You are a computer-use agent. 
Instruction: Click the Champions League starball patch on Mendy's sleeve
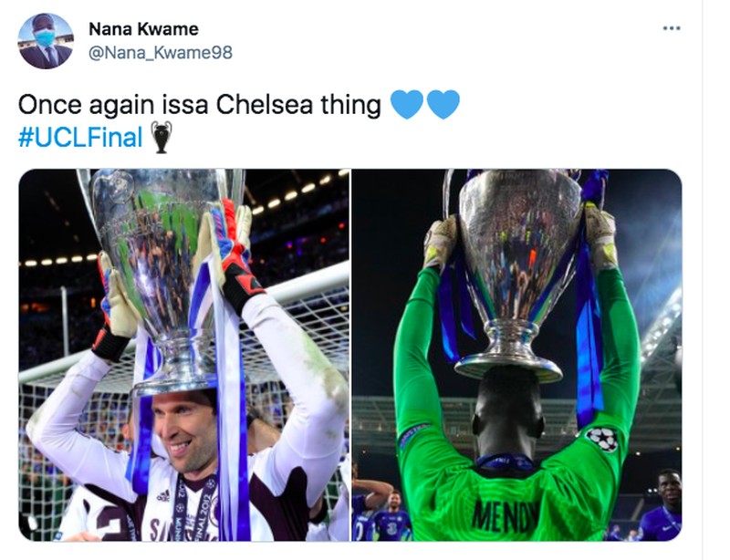pos(604,438)
